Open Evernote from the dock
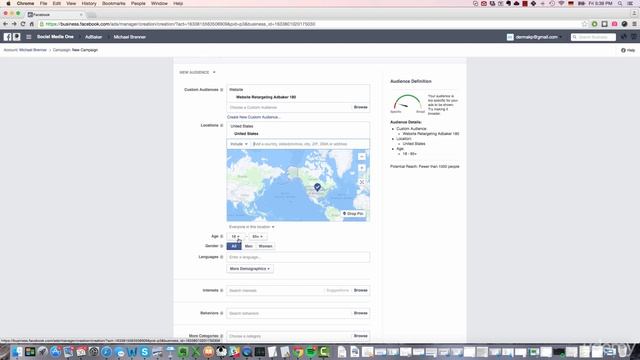This screenshot has height=360, width=640. (x=183, y=351)
